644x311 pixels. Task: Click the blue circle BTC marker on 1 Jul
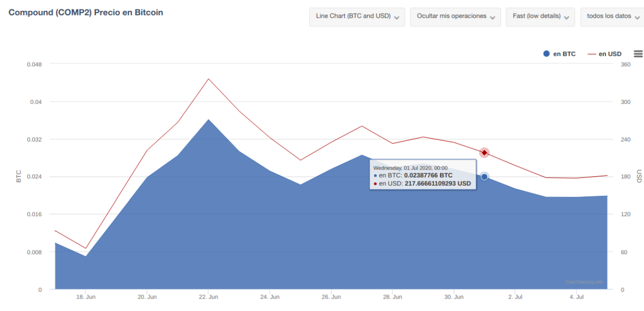click(x=484, y=177)
